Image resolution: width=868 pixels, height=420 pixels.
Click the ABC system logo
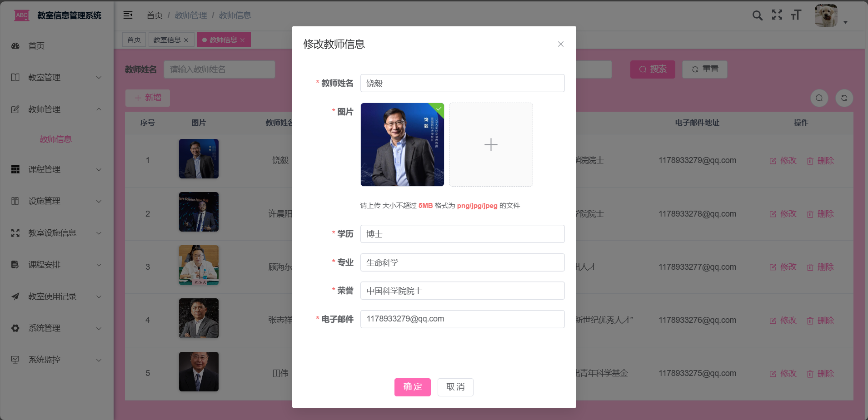click(22, 15)
